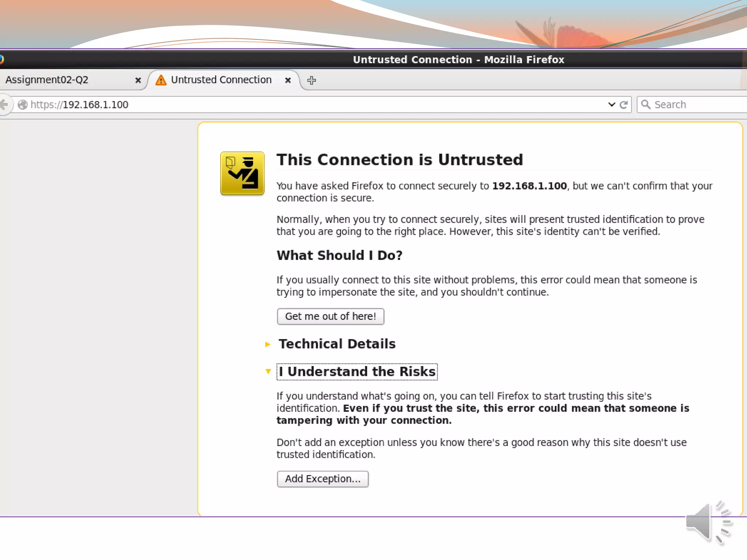Open the URL history dropdown arrow
The width and height of the screenshot is (747, 560).
pyautogui.click(x=612, y=105)
